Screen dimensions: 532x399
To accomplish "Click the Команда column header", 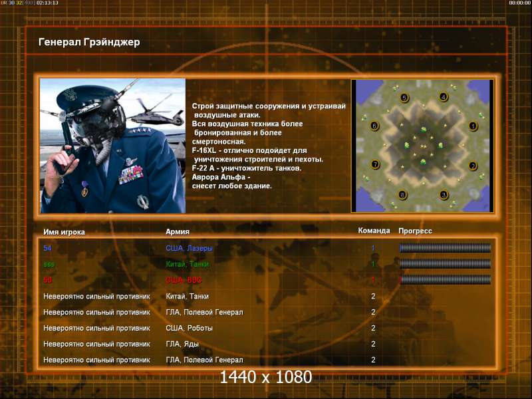I will [x=374, y=230].
